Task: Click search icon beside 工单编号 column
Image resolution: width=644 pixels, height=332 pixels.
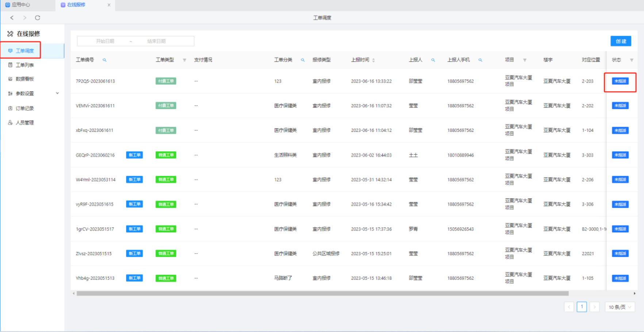Action: [104, 60]
